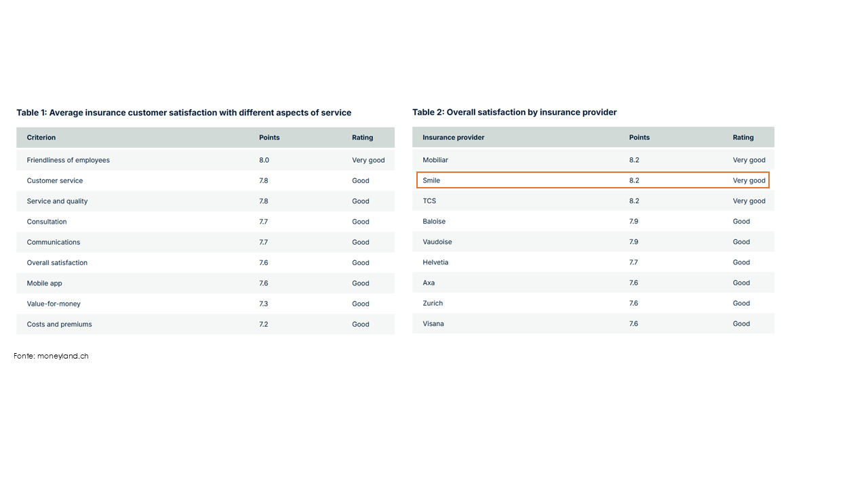Click the Consultation criterion cell
868x488 pixels.
[x=47, y=222]
